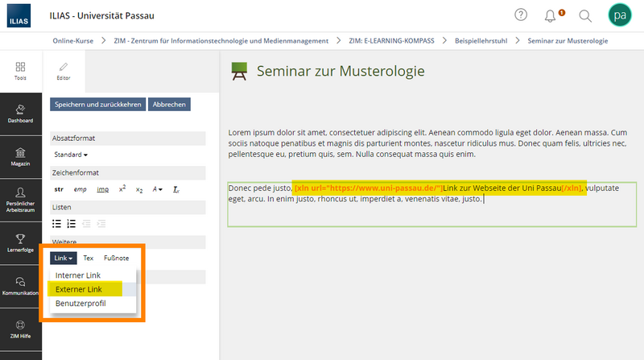Open Seminar zur Musterologie breadcrumb

click(x=568, y=41)
